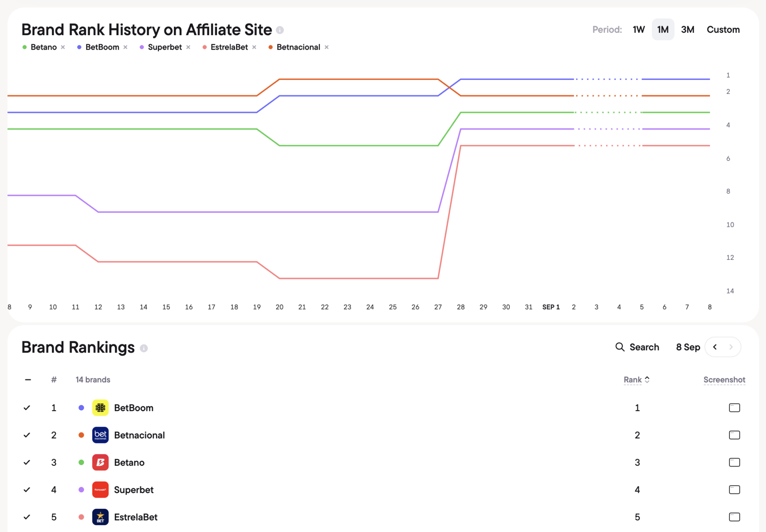
Task: Click info icon beside Brand Rank History title
Action: click(x=280, y=30)
